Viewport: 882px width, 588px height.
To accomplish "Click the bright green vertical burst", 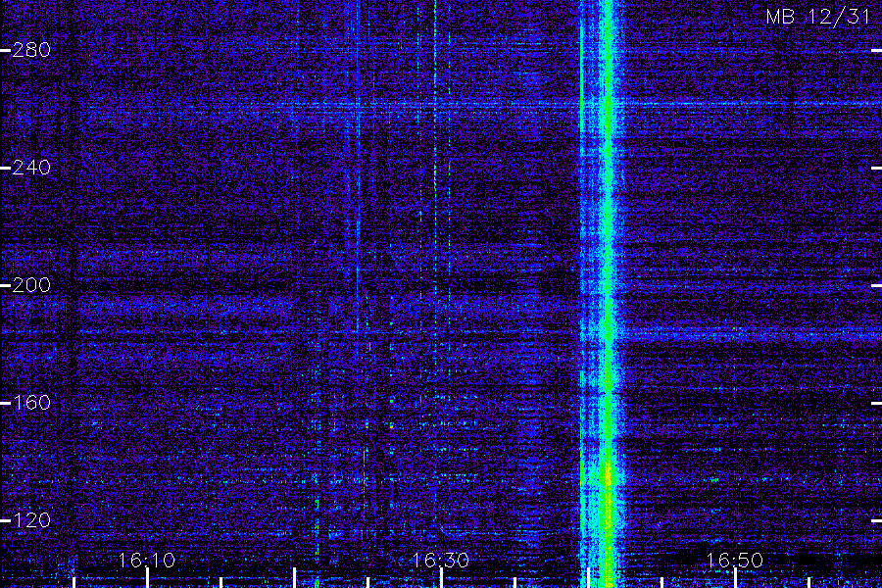I will tap(607, 293).
